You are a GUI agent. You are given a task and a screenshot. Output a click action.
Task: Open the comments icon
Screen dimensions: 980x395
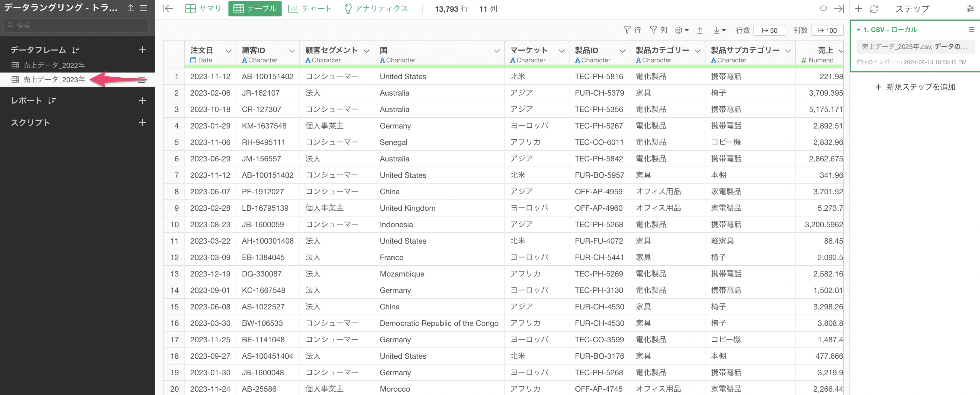pyautogui.click(x=823, y=8)
